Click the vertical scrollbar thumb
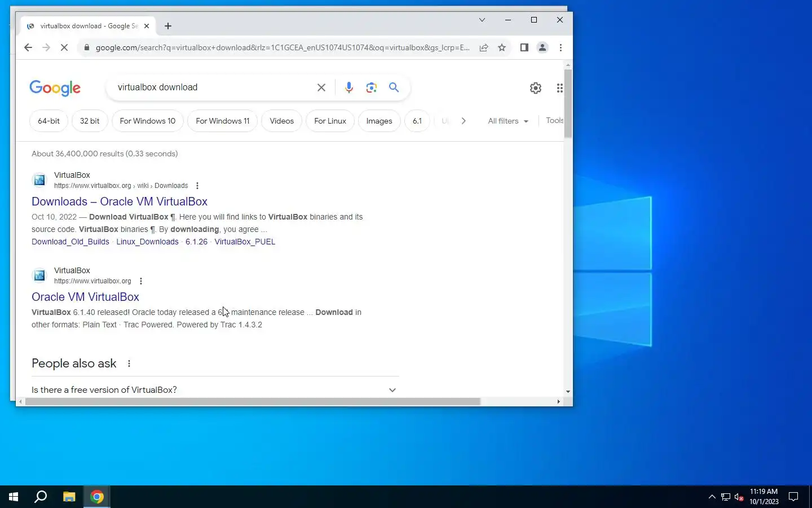Image resolution: width=812 pixels, height=508 pixels. (568, 103)
